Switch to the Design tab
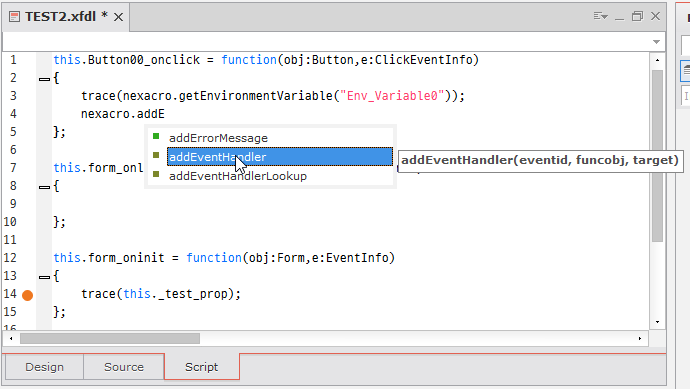The image size is (690, 389). point(44,367)
